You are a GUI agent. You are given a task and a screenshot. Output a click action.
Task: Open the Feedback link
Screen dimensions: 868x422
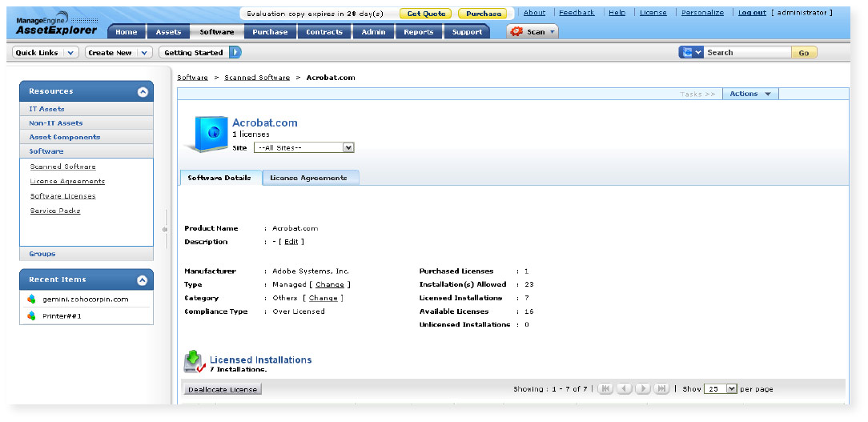[x=577, y=13]
